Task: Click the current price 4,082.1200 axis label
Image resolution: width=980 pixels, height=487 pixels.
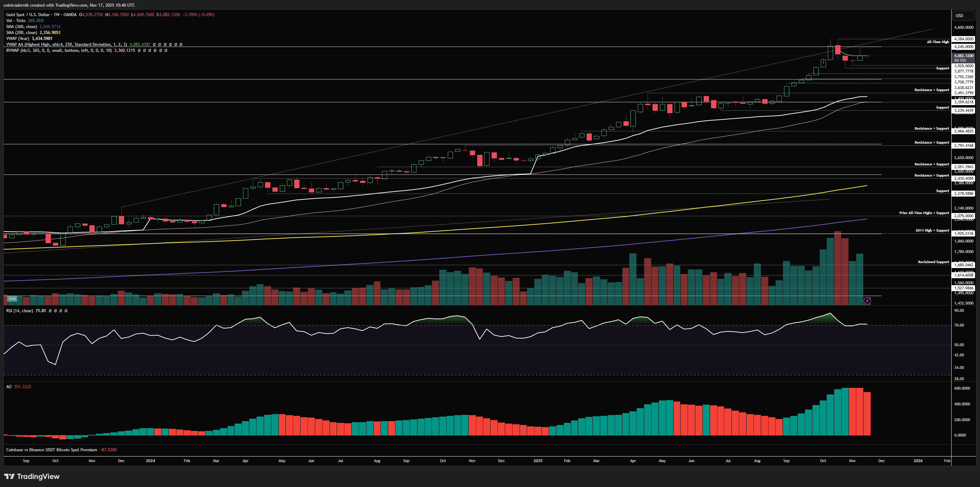Action: click(x=963, y=56)
